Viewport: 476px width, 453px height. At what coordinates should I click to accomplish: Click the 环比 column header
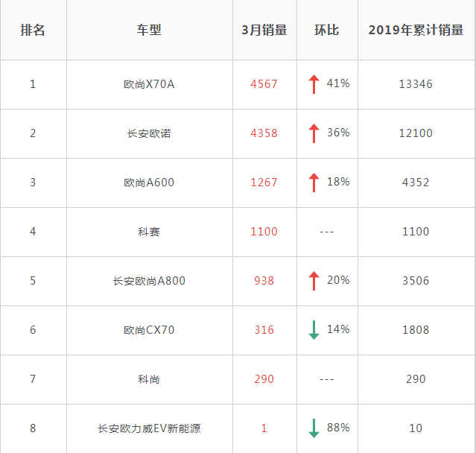pyautogui.click(x=326, y=30)
